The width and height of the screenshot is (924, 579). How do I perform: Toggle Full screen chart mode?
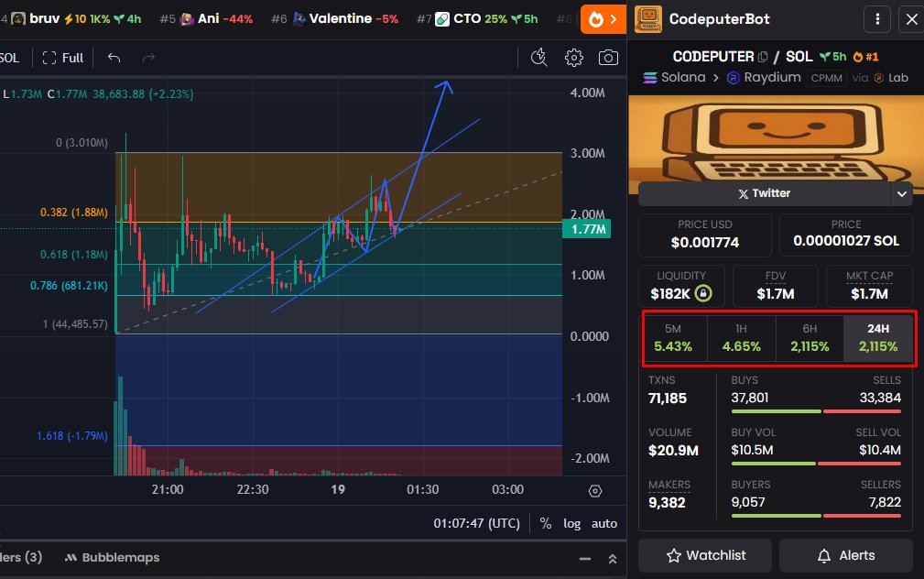[x=63, y=58]
